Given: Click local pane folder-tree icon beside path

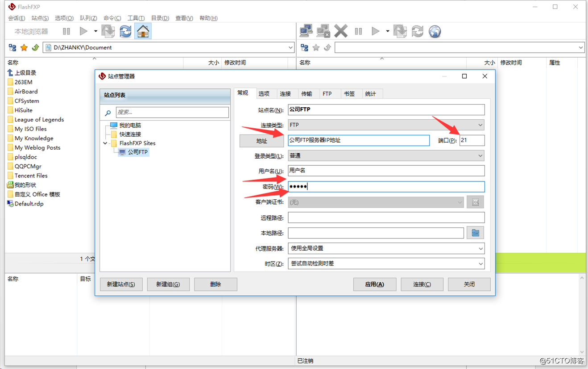Looking at the screenshot, I should [12, 47].
